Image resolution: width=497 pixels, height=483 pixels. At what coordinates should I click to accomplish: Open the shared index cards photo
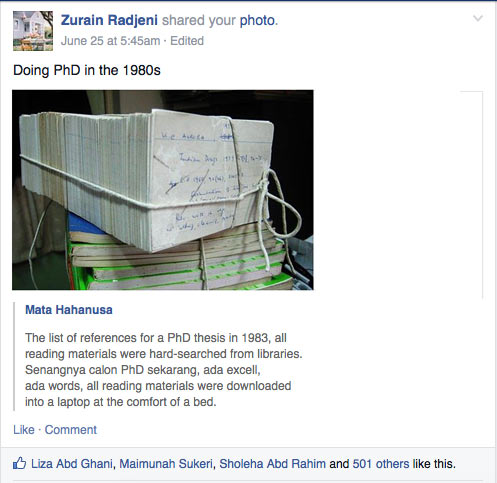163,190
